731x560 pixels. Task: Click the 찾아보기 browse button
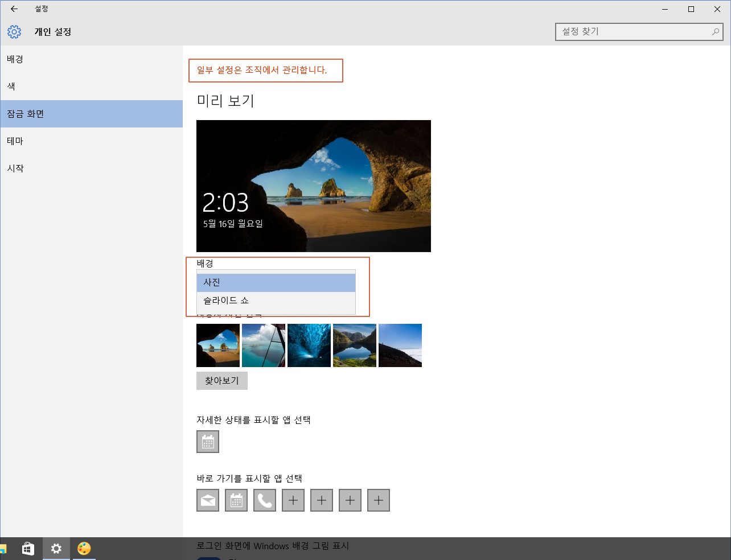pyautogui.click(x=222, y=381)
